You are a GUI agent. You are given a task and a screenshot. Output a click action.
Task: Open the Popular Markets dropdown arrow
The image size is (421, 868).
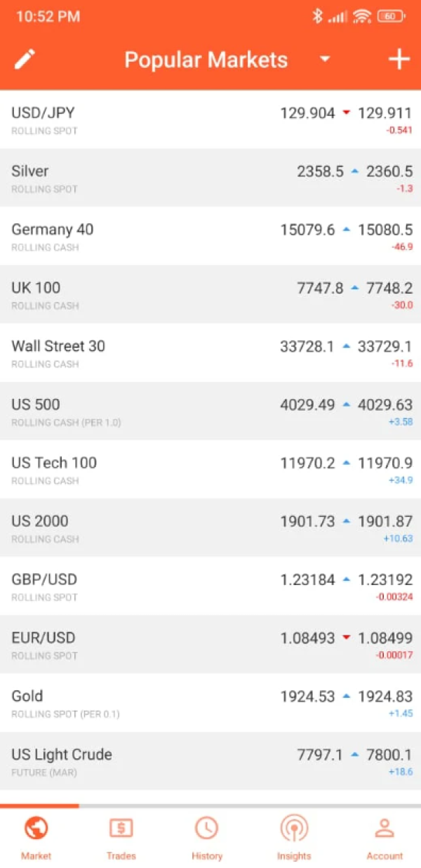[325, 60]
